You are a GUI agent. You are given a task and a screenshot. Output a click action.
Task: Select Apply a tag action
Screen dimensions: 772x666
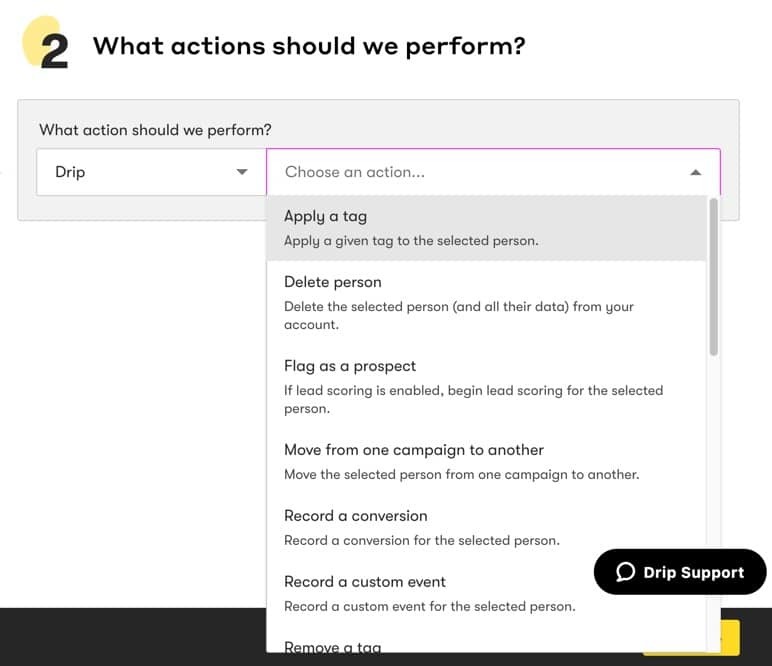[x=486, y=228]
